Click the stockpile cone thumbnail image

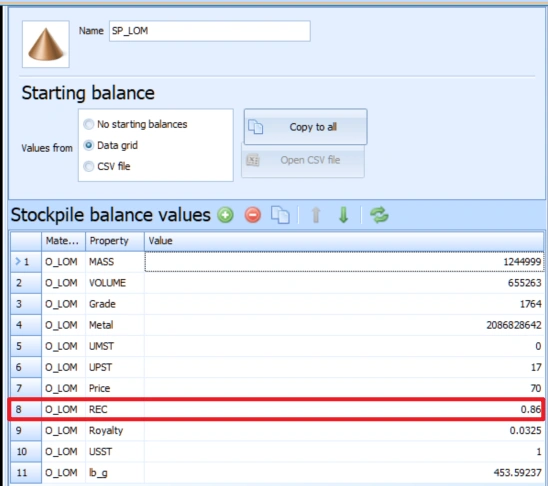coord(46,44)
